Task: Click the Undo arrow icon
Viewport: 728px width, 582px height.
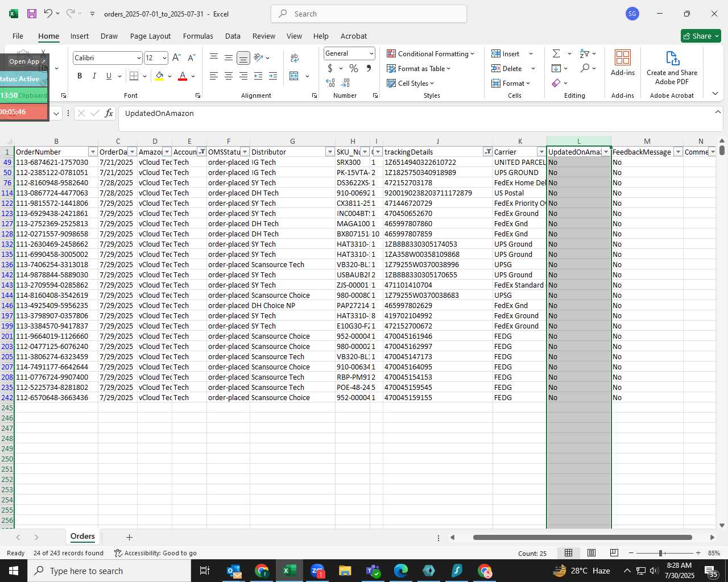Action: [x=48, y=14]
